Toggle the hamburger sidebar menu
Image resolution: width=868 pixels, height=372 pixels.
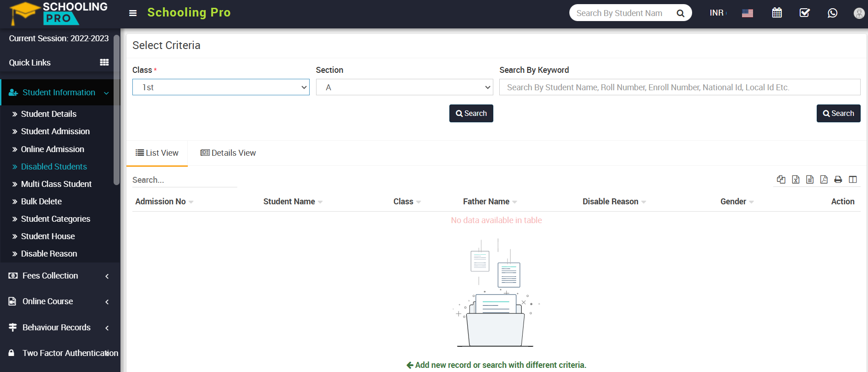[x=133, y=13]
